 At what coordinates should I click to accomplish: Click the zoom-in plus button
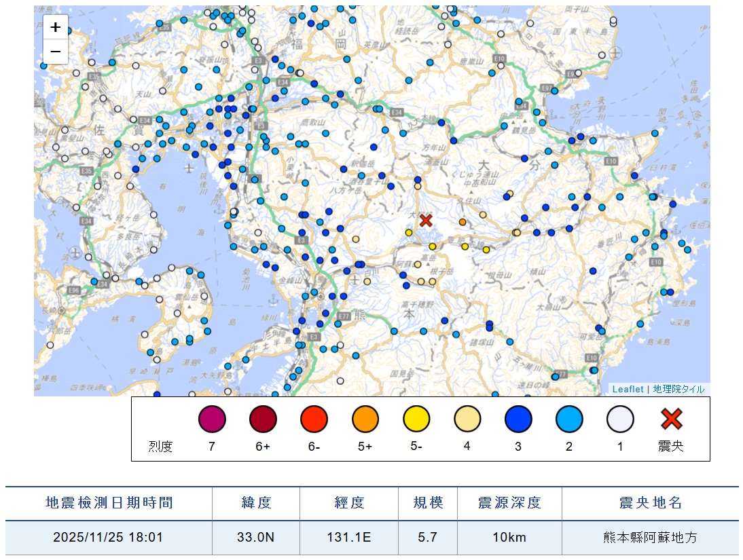click(x=55, y=27)
